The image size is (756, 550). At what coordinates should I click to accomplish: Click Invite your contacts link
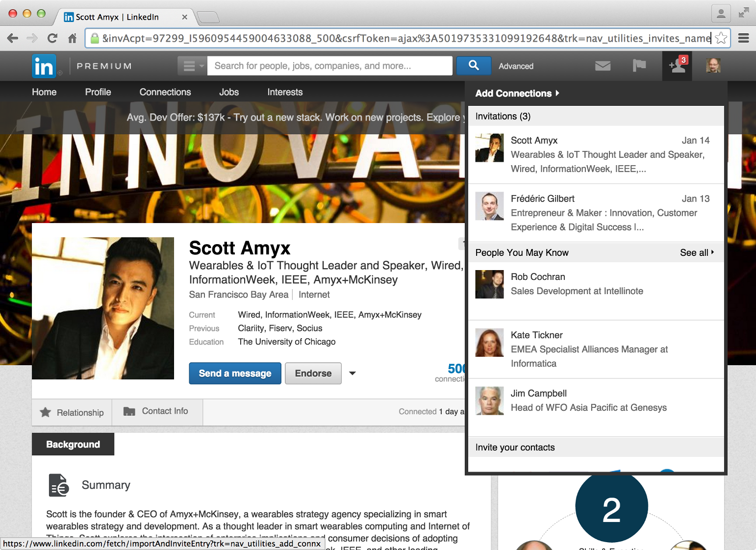pos(515,448)
